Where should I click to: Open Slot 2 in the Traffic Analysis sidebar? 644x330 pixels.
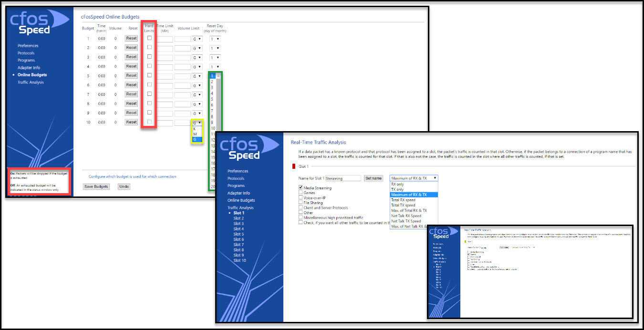(x=239, y=218)
